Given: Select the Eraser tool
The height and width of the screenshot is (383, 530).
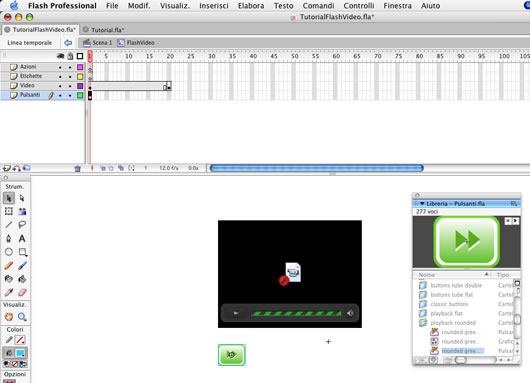Looking at the screenshot, I should [22, 292].
